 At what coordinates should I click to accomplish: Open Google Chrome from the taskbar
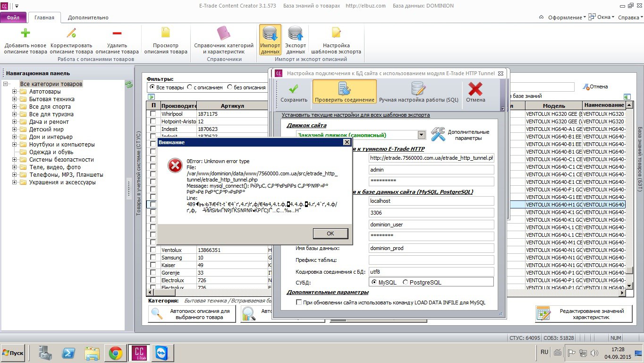116,353
